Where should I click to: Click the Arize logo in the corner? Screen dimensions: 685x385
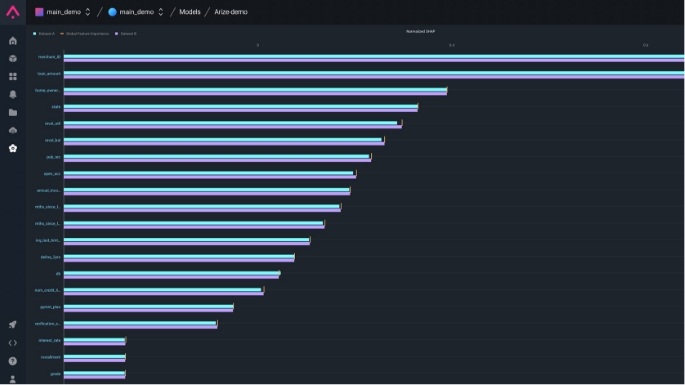(x=13, y=12)
